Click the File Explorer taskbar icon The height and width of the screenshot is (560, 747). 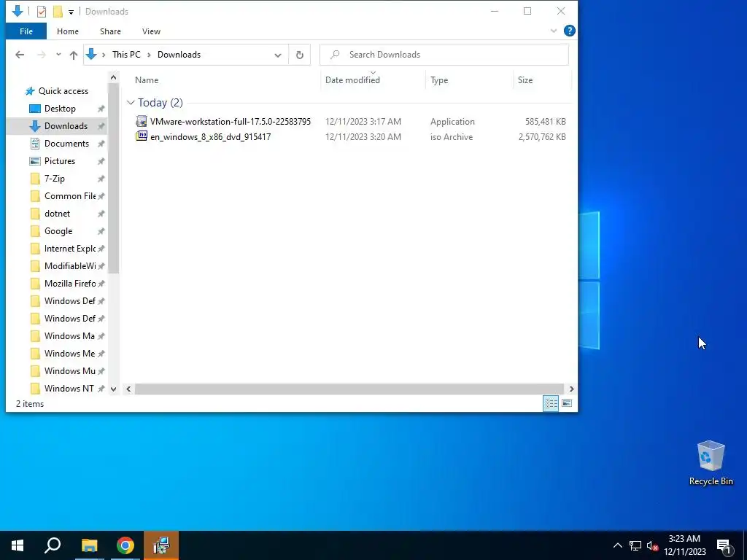pos(89,545)
